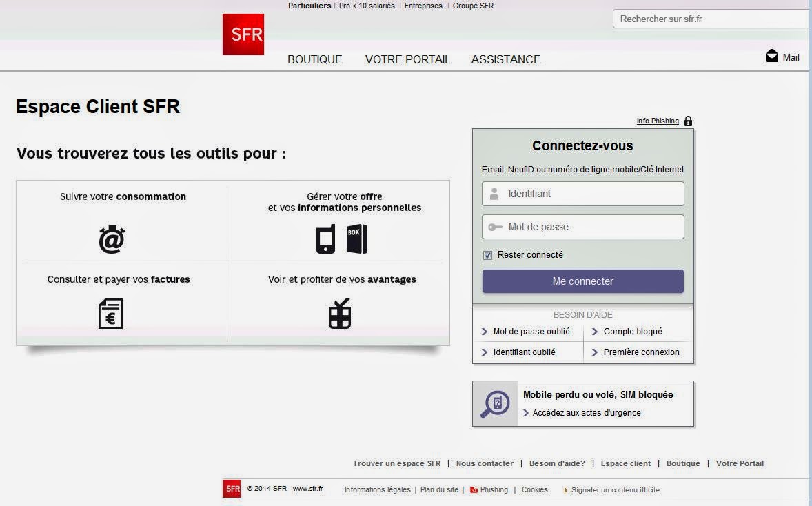Click the euro invoice icon
Viewport: 812px width, 506px height.
pos(111,314)
